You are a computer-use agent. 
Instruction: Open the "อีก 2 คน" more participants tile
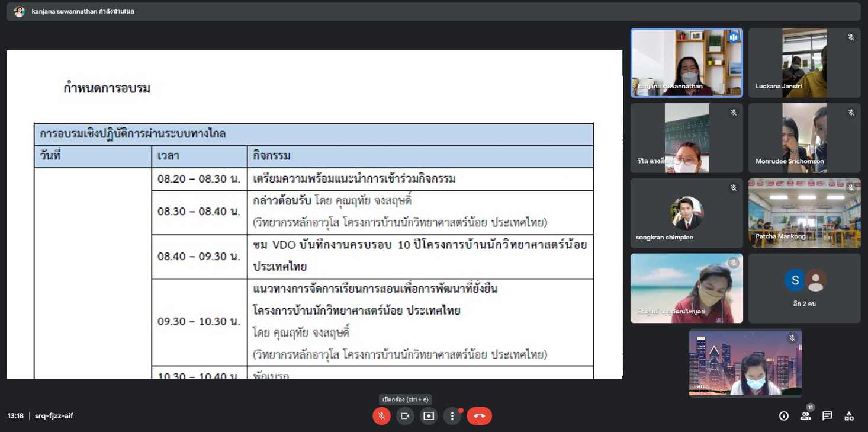[805, 289]
